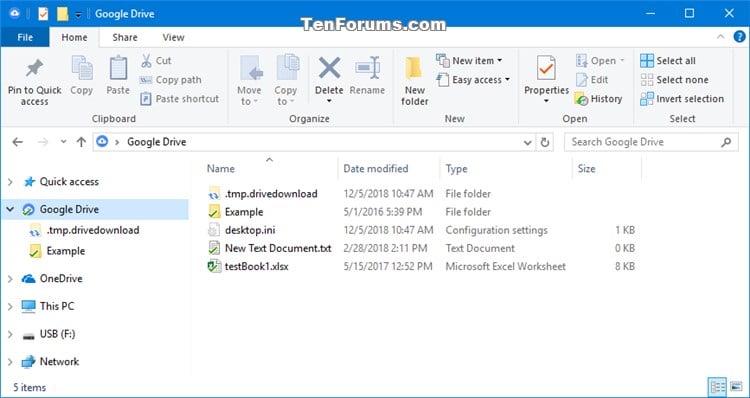Screen dimensions: 750x398
Task: Click the Up one level arrow
Action: tap(81, 142)
